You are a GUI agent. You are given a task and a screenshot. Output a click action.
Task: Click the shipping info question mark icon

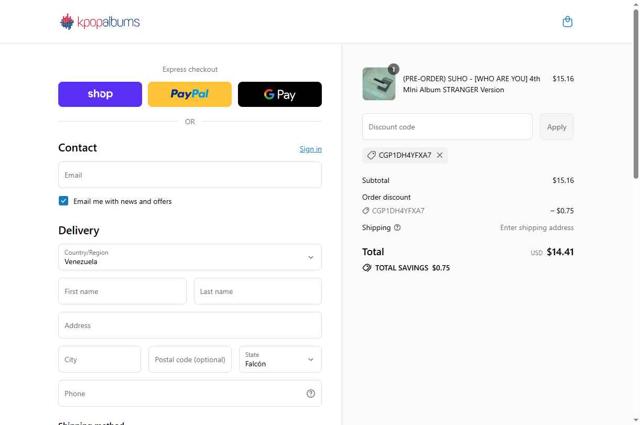[x=397, y=227]
